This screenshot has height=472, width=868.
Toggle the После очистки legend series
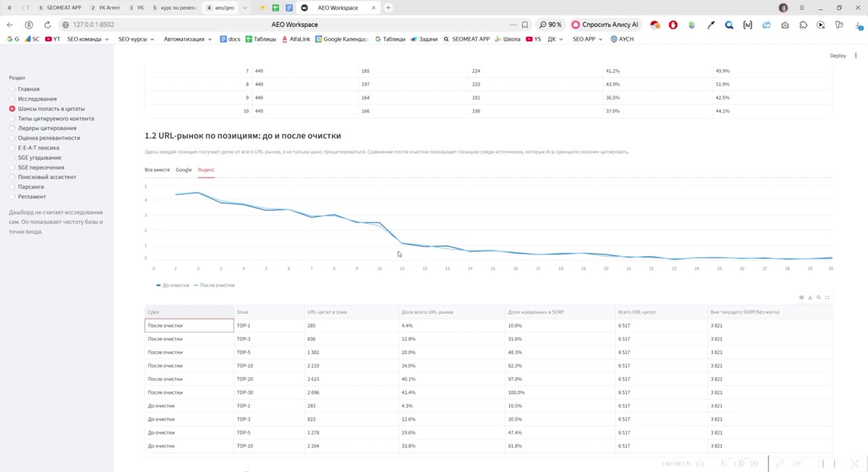(x=214, y=286)
